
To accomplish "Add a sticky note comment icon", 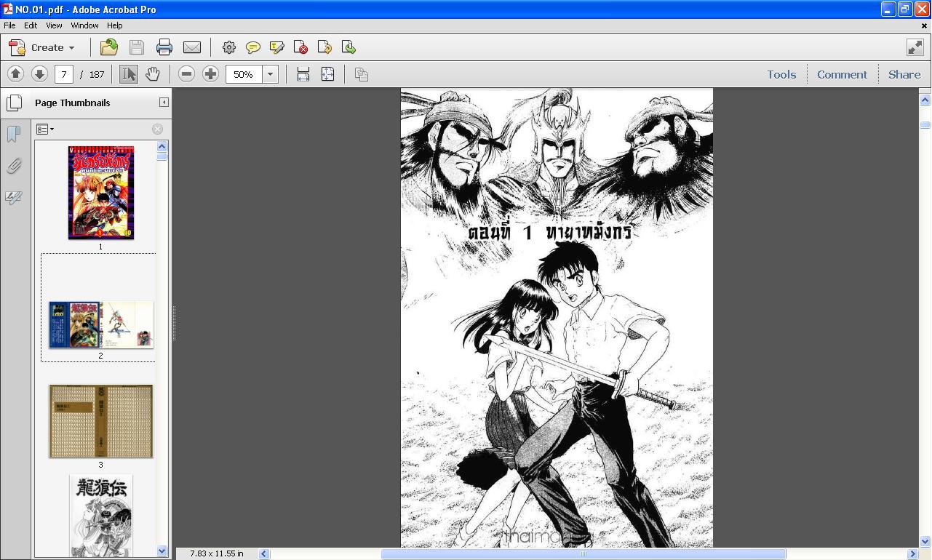I will click(252, 47).
